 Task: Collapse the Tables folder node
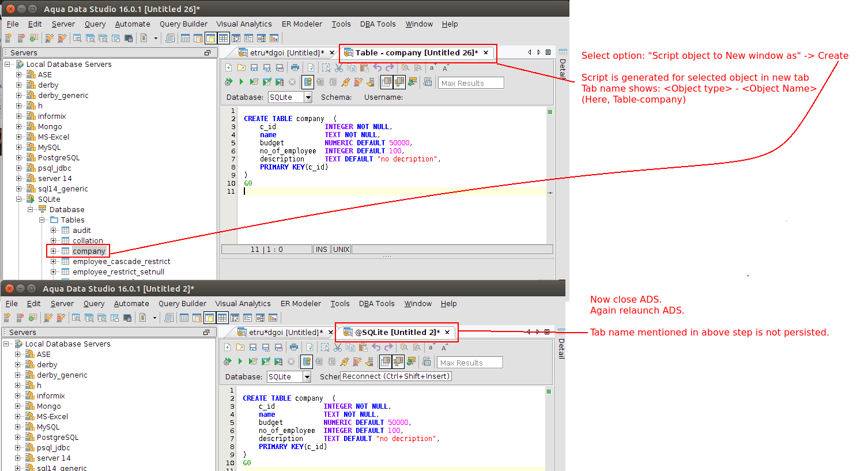pyautogui.click(x=42, y=220)
